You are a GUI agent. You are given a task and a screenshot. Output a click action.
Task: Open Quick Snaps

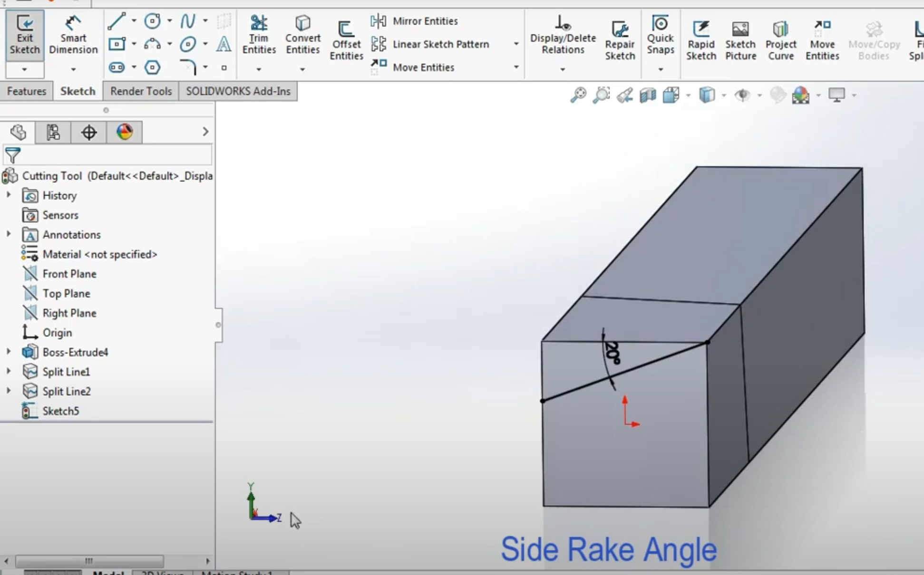pyautogui.click(x=660, y=35)
